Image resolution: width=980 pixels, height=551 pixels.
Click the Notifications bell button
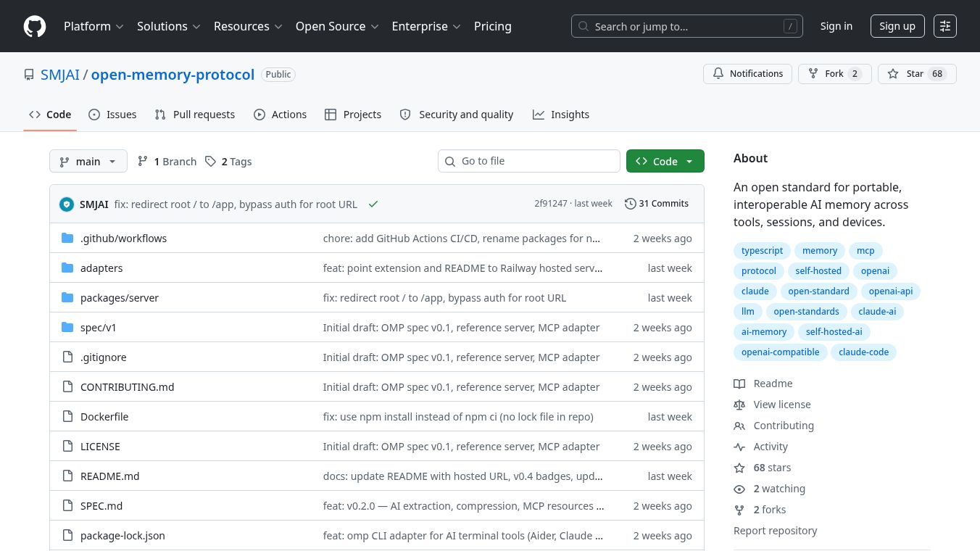(x=747, y=74)
